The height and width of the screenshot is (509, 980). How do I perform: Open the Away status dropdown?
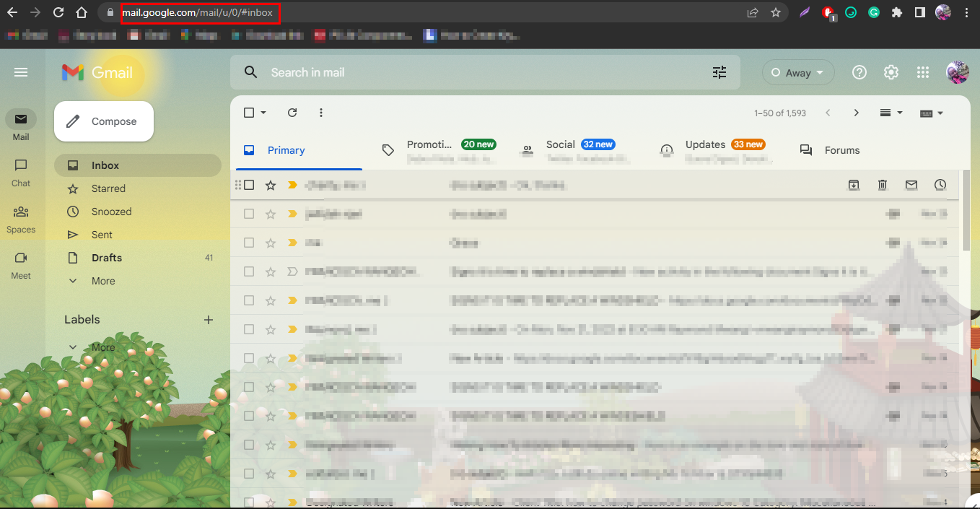point(798,72)
